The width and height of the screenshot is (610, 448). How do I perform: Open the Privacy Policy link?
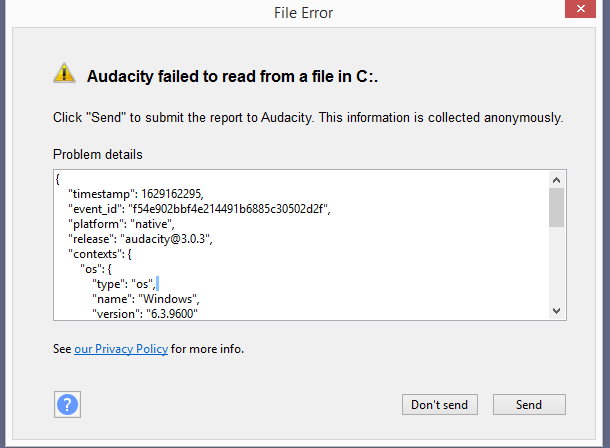click(121, 349)
